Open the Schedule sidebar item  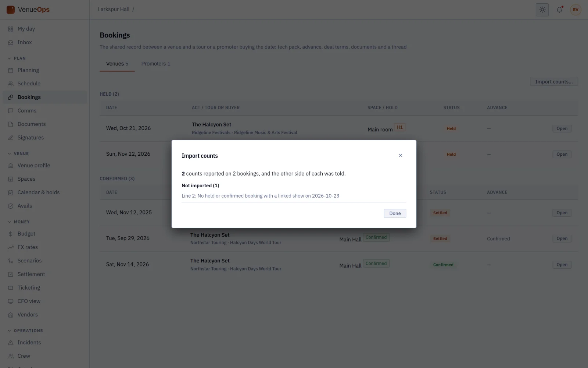[x=45, y=84]
